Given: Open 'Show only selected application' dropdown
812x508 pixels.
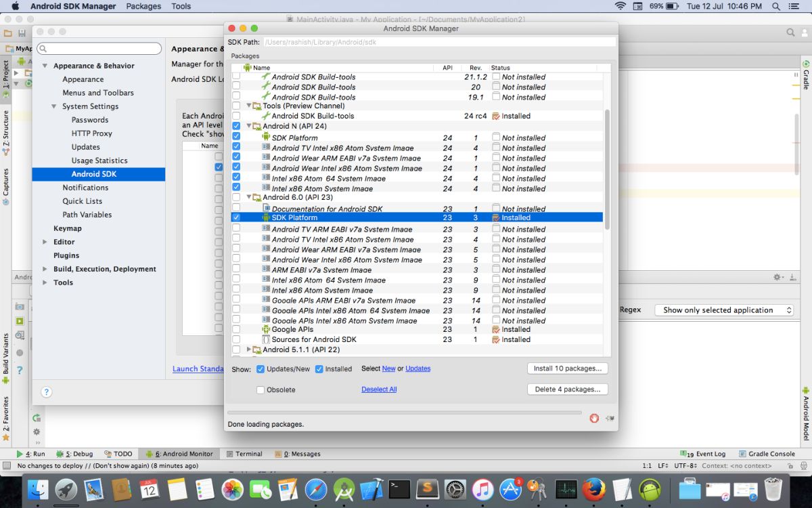Looking at the screenshot, I should pyautogui.click(x=723, y=310).
